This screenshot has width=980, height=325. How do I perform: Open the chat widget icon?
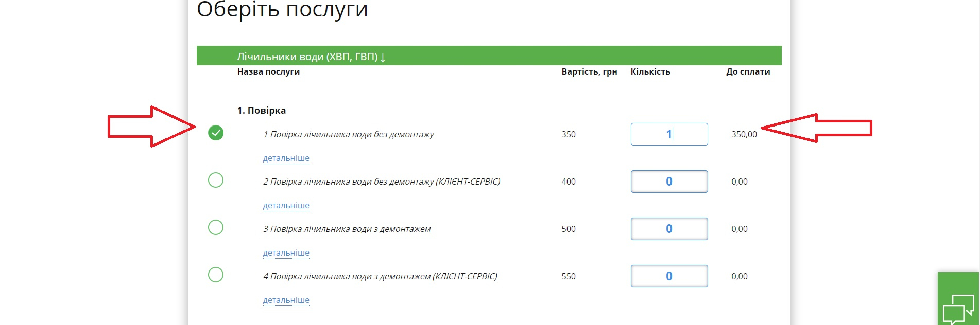coord(958,308)
